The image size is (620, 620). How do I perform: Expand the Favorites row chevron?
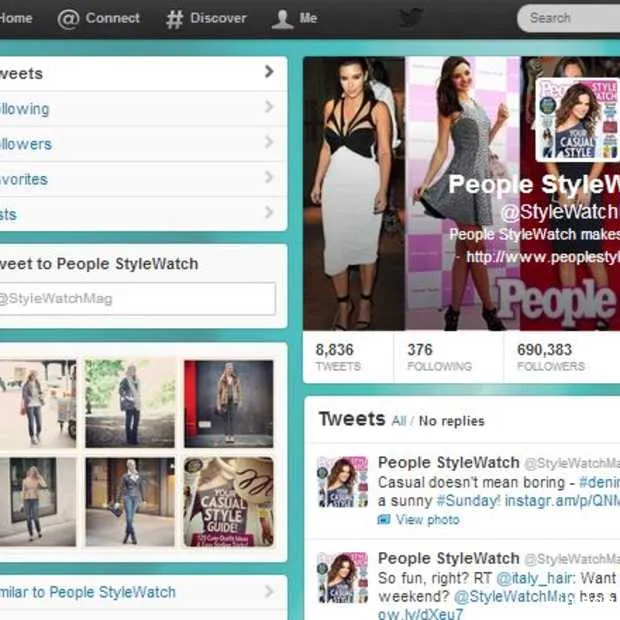pos(269,177)
